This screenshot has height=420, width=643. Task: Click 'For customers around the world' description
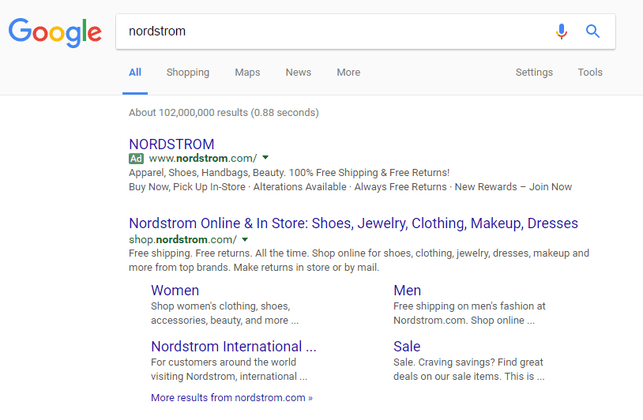pyautogui.click(x=229, y=370)
